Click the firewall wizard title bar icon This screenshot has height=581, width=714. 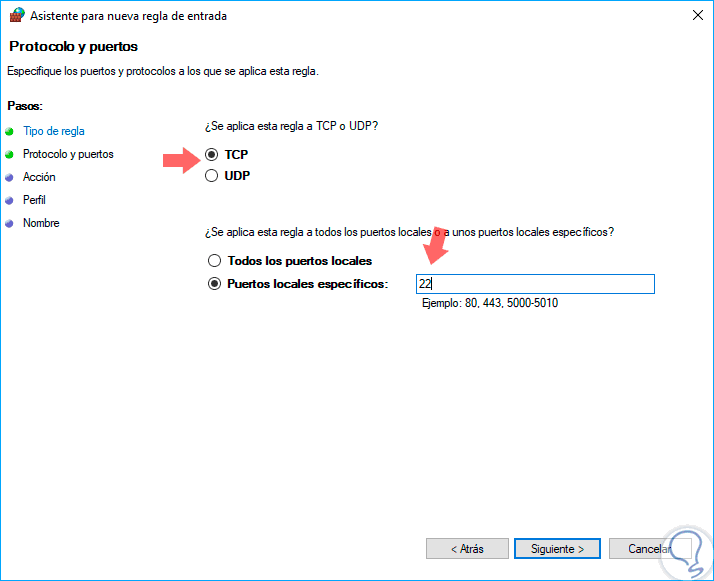click(x=16, y=15)
